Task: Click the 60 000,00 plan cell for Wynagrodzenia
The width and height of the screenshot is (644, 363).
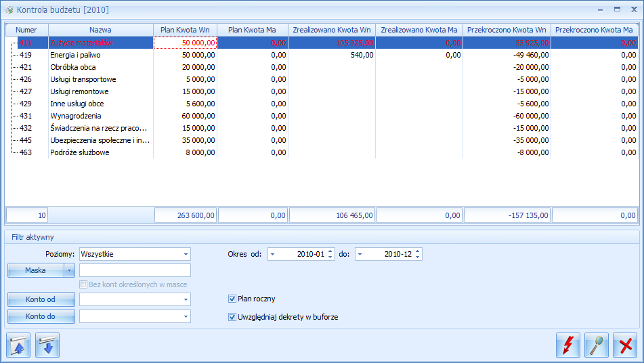Action: click(186, 116)
